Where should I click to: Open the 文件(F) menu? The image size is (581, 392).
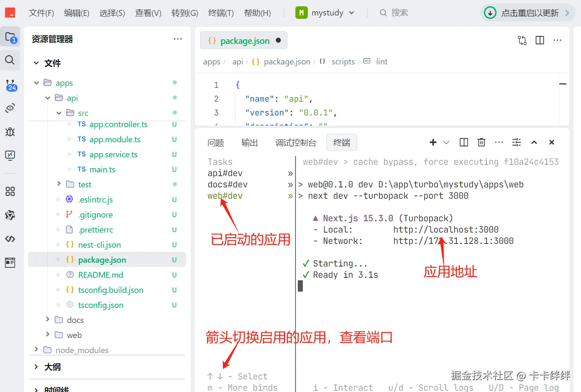41,13
